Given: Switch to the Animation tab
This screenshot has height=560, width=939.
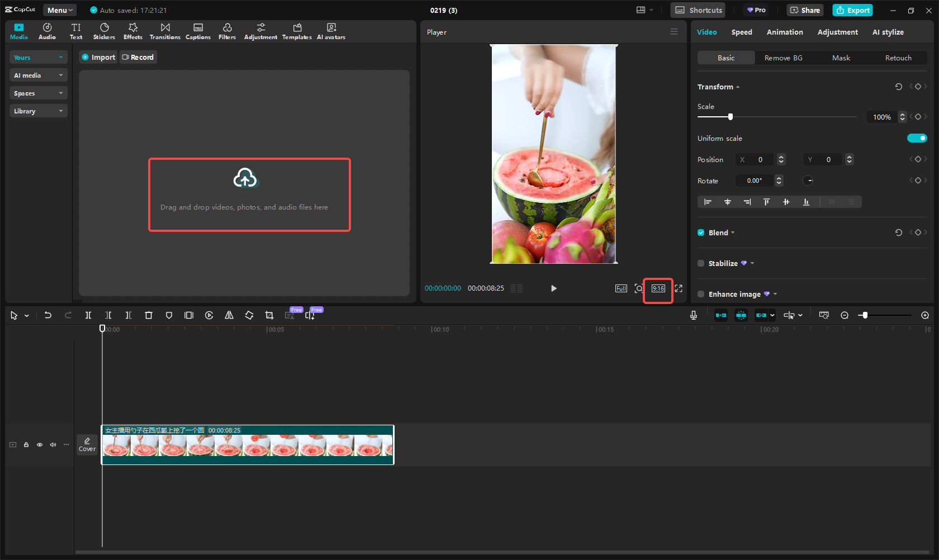Looking at the screenshot, I should 784,32.
